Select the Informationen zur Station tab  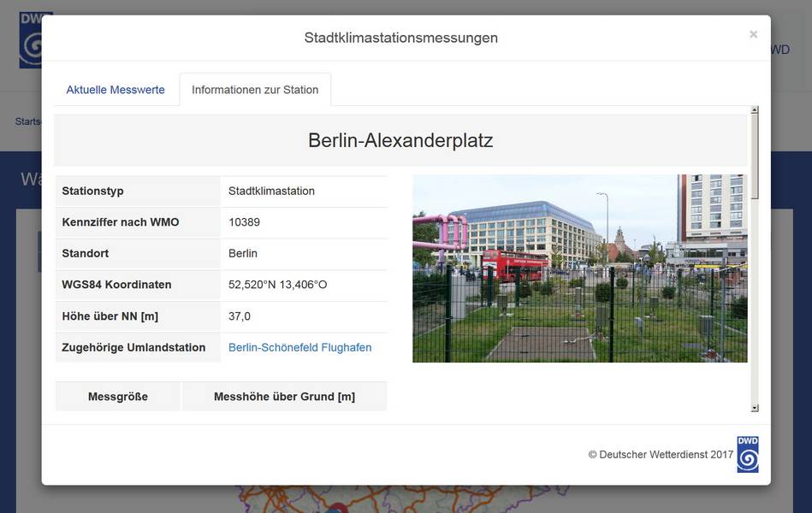click(x=255, y=90)
